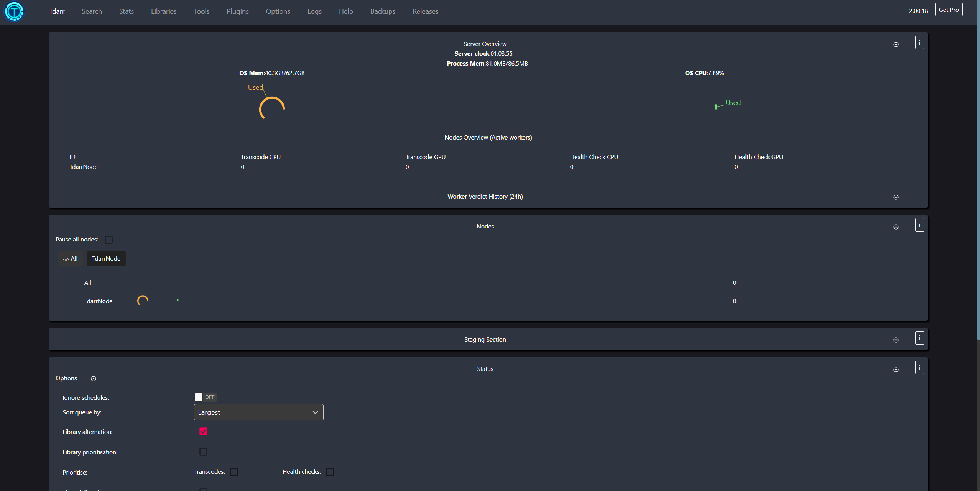Collapse the Worker Verdict History section
Viewport: 980px width, 491px height.
(x=896, y=197)
